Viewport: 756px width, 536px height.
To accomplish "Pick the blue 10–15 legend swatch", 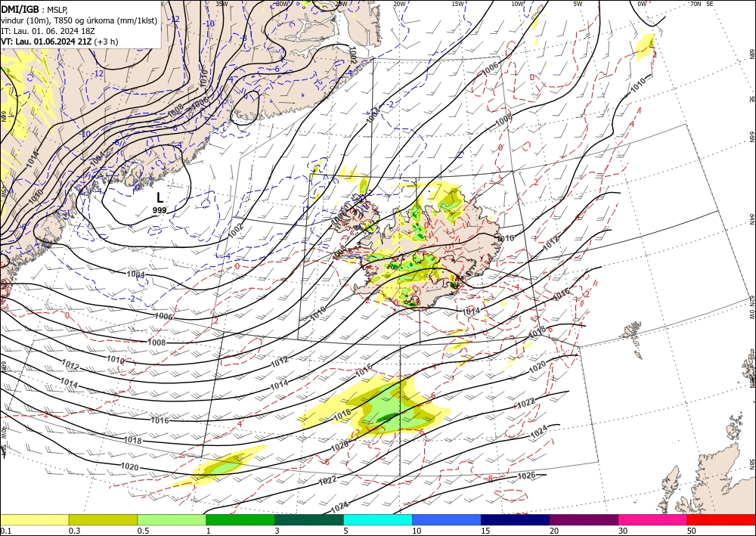I will coord(447,520).
